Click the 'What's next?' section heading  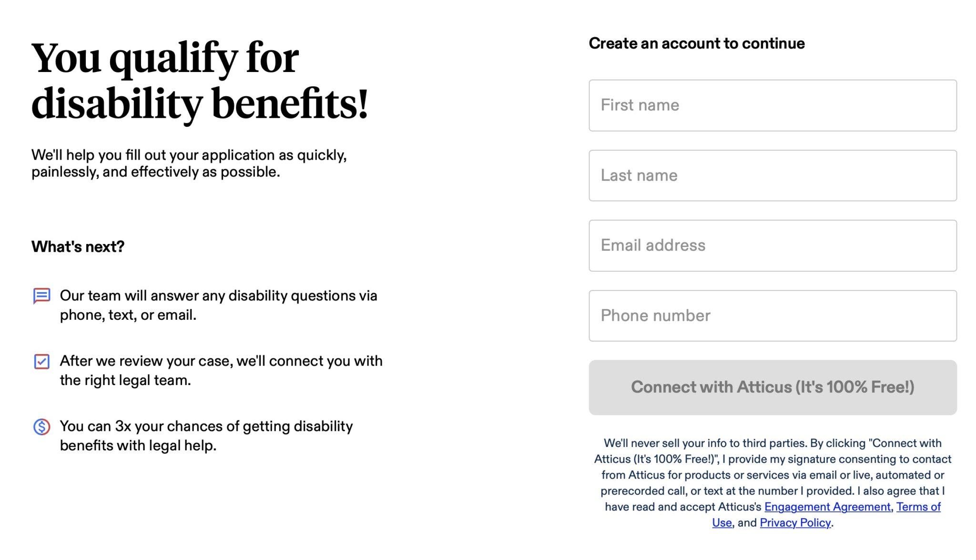tap(77, 247)
